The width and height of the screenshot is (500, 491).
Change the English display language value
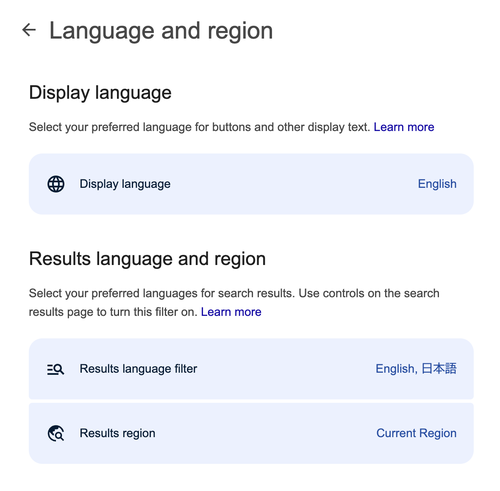pos(437,184)
